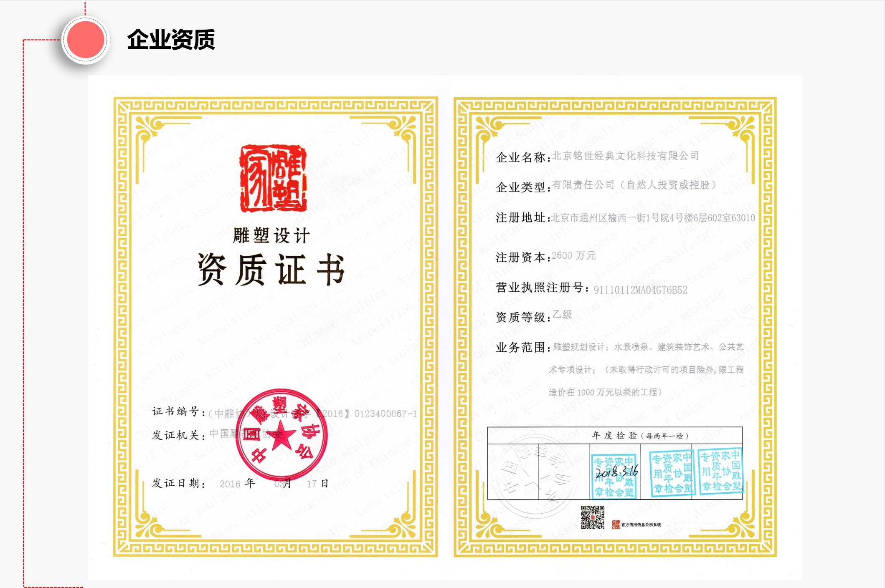Click the address 北京市通州区榆西一街1号院

click(611, 218)
